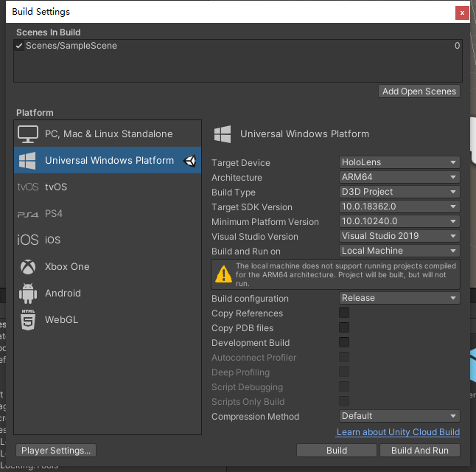Enable the Copy References checkbox
Viewport: 476px width, 472px height.
pyautogui.click(x=344, y=313)
